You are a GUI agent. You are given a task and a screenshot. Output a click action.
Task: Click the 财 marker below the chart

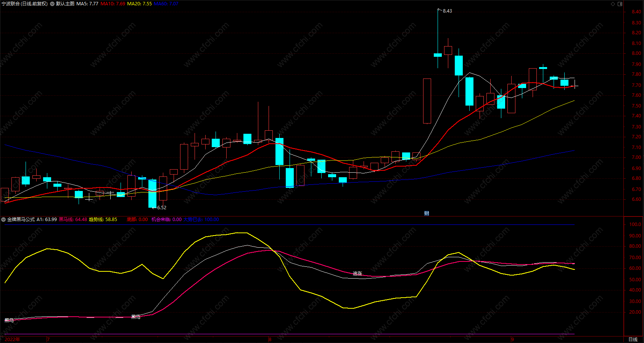[x=427, y=213]
